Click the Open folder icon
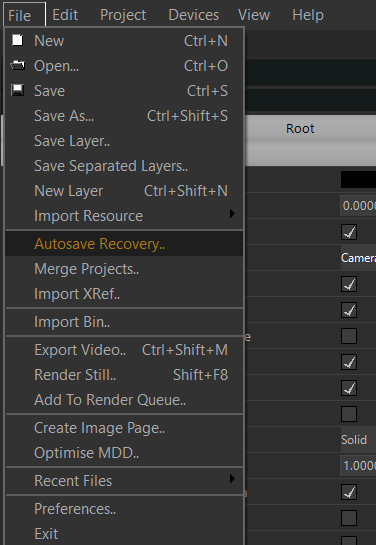The height and width of the screenshot is (545, 376). click(x=17, y=65)
